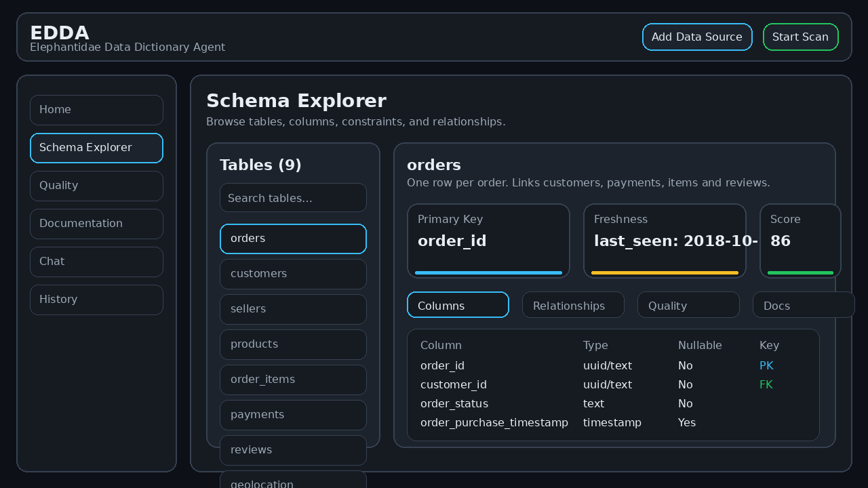Start a scan with Start Scan button
This screenshot has height=488, width=868.
(x=801, y=37)
